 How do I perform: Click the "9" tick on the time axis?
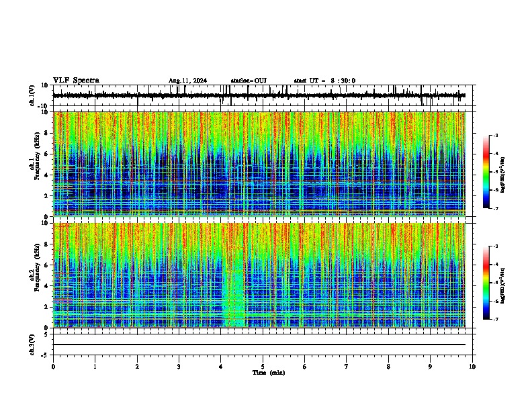point(430,367)
